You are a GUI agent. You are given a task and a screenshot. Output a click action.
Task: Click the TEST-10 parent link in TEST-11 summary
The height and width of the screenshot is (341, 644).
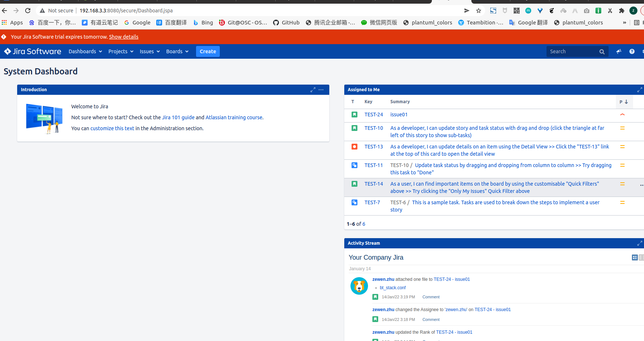pos(400,165)
